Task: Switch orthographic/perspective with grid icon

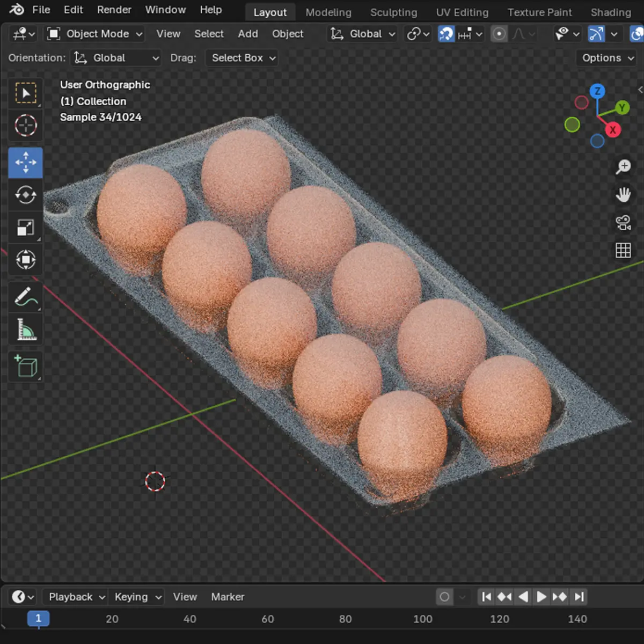Action: 623,250
